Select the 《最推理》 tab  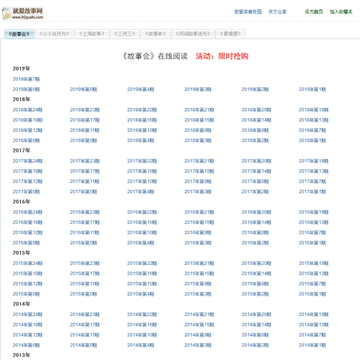[x=231, y=34]
